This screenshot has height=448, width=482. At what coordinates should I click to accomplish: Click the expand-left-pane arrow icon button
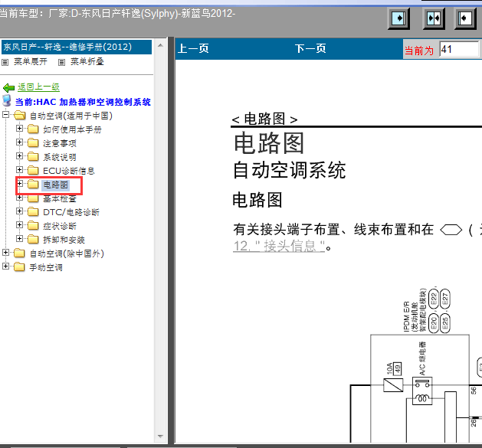465,18
